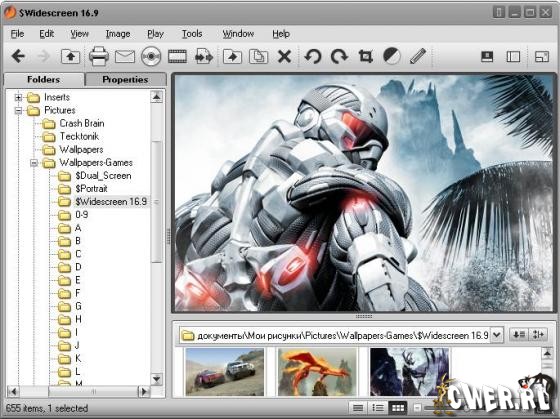Toggle the folder pane layout icon
The image size is (560, 419).
click(x=513, y=56)
